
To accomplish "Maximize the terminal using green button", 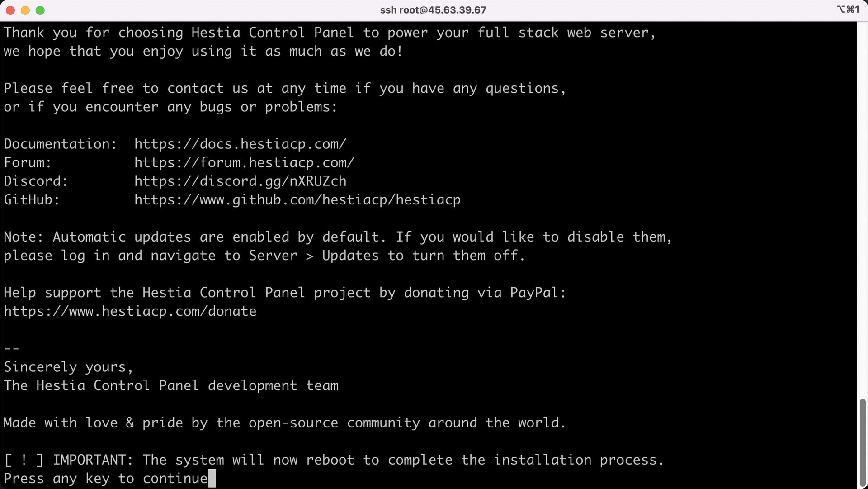I will point(40,10).
